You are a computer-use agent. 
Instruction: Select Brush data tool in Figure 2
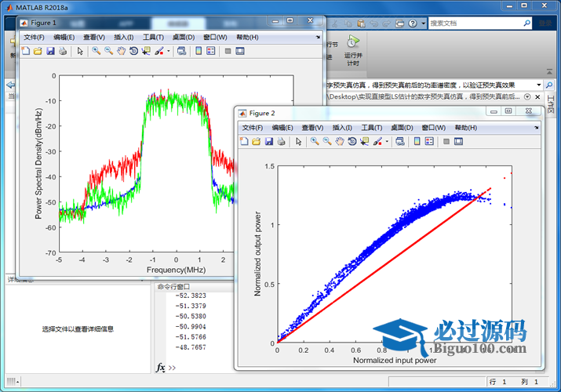coord(378,141)
